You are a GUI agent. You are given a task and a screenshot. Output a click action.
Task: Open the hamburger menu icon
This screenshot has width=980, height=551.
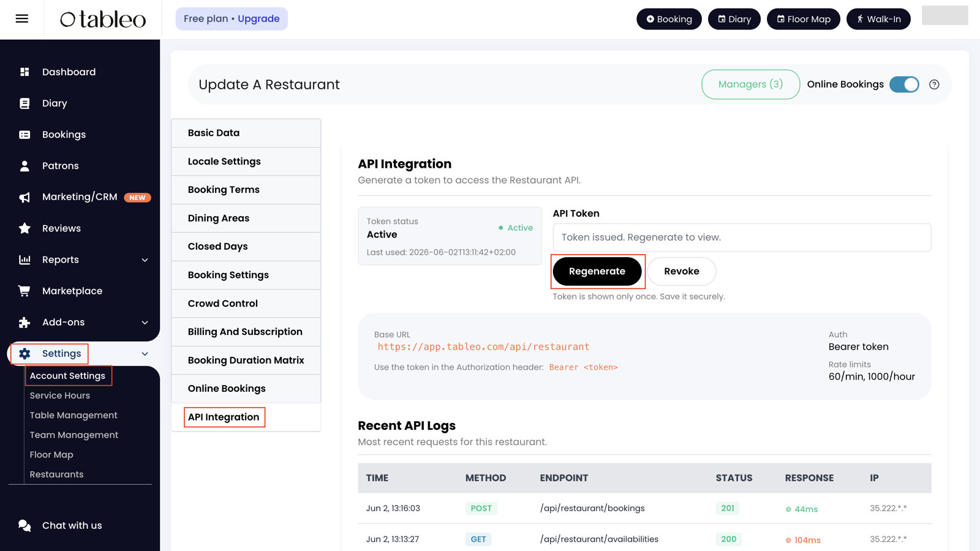pyautogui.click(x=22, y=19)
